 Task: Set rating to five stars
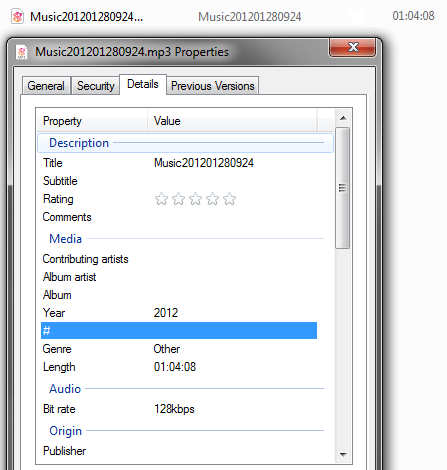(x=229, y=199)
